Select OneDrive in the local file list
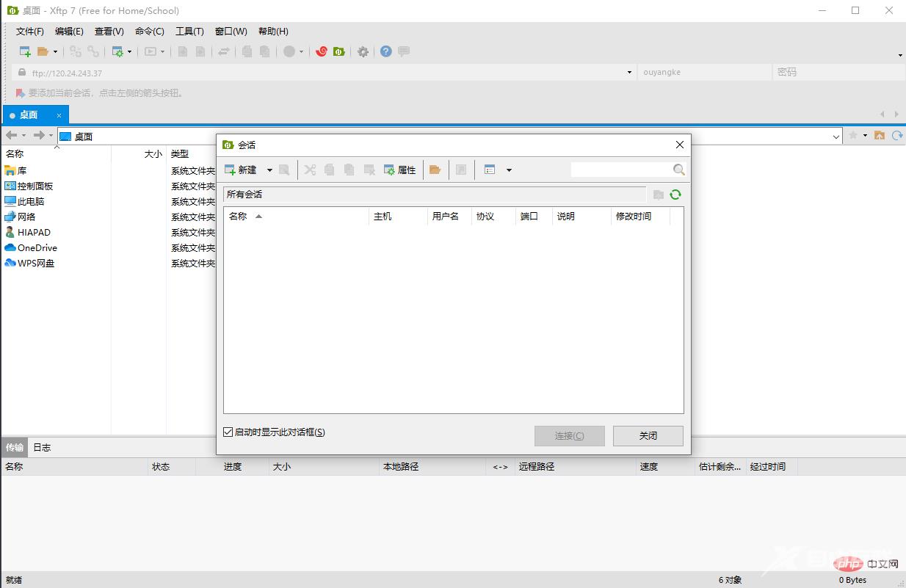 point(37,247)
